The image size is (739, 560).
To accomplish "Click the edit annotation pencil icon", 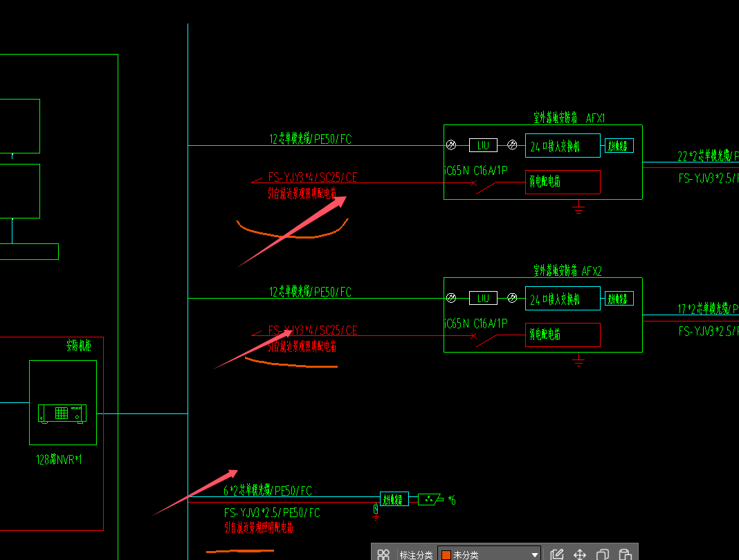I will (556, 555).
